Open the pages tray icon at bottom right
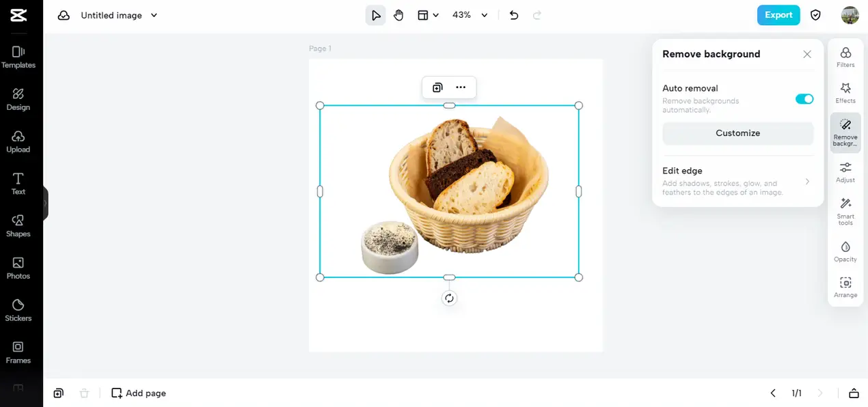This screenshot has width=868, height=407. tap(854, 393)
